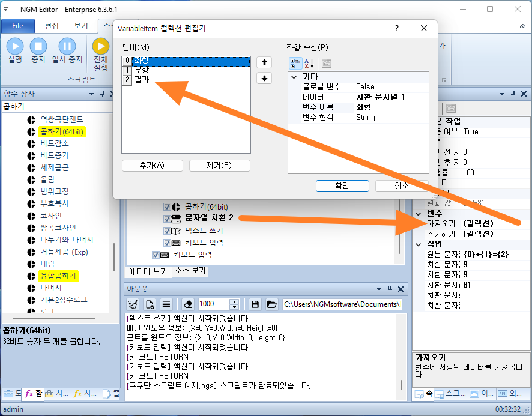Click the 중지 (Stop) icon
532x416 pixels.
click(x=38, y=46)
